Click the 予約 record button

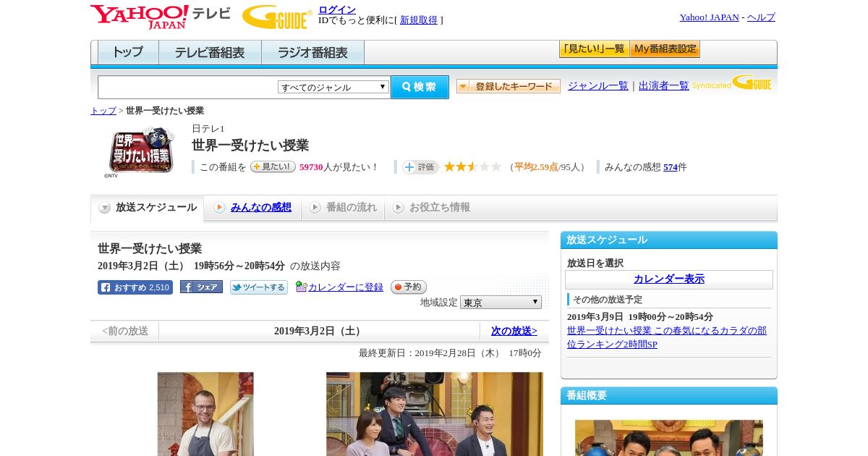(409, 287)
